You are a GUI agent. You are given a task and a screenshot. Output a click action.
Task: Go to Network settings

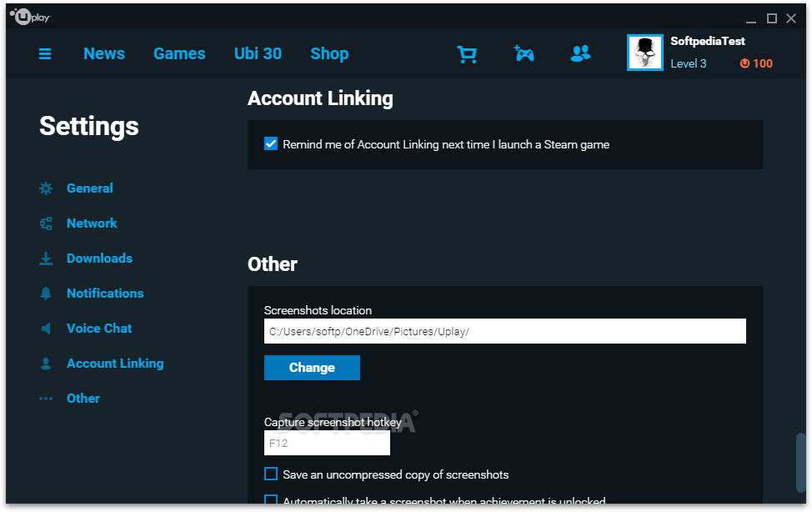(x=92, y=223)
